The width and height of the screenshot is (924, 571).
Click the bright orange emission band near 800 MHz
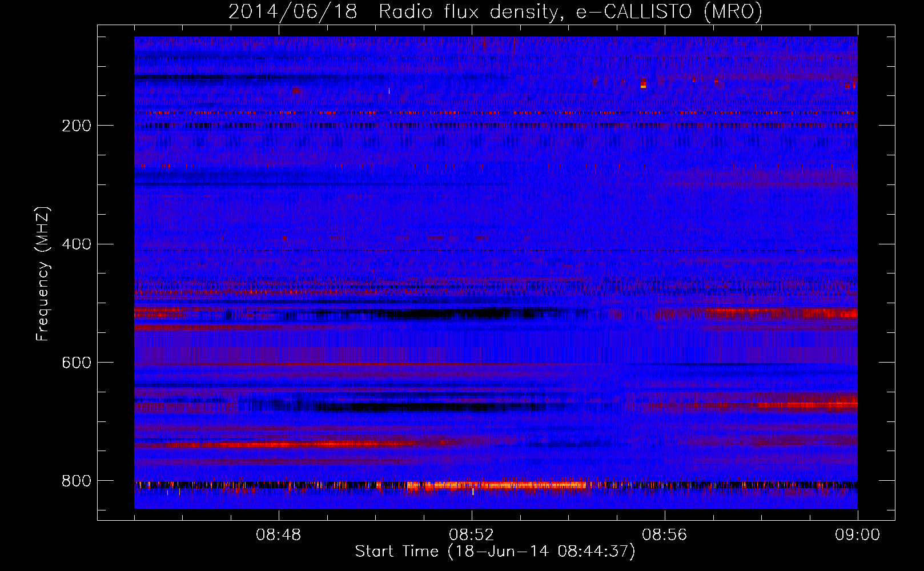497,486
